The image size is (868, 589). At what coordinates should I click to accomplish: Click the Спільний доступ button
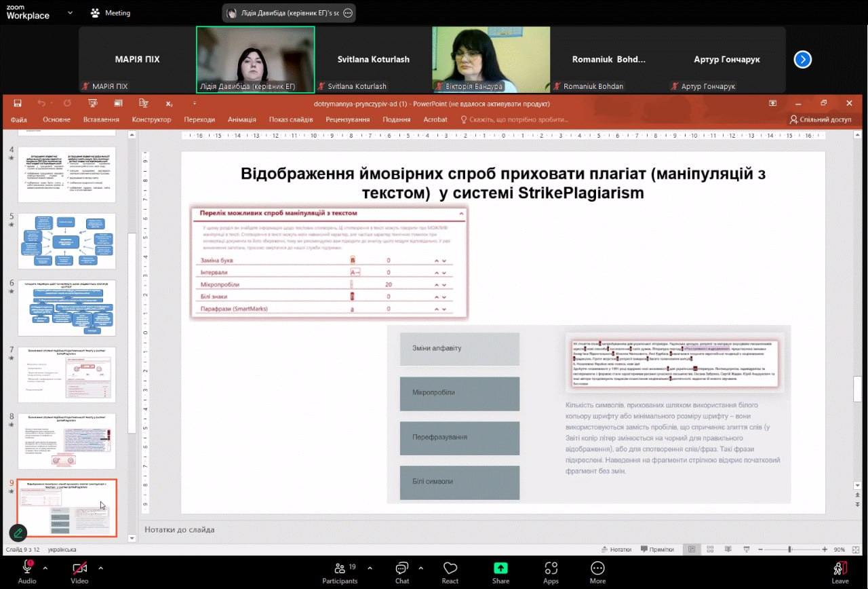pyautogui.click(x=820, y=119)
